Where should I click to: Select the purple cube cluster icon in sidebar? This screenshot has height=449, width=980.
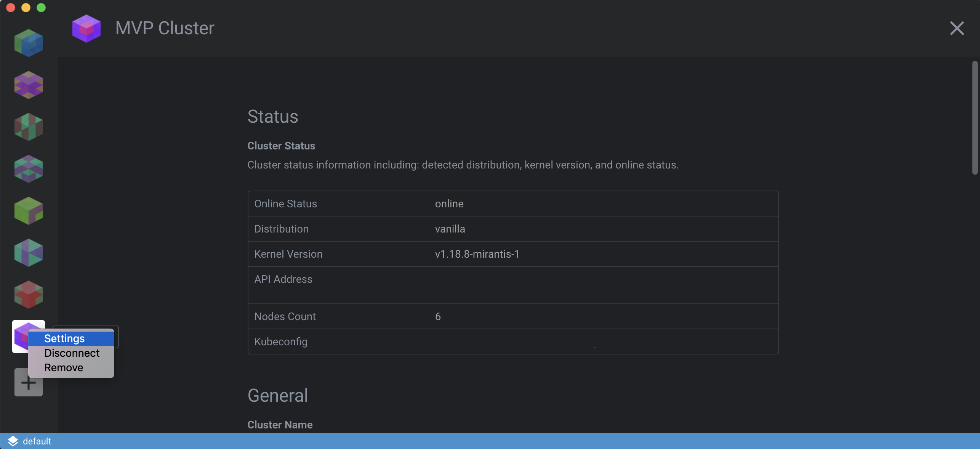click(x=28, y=85)
